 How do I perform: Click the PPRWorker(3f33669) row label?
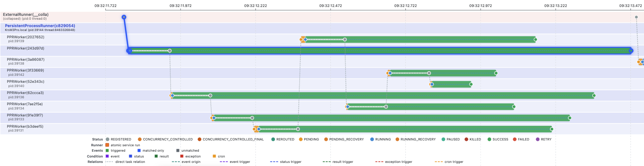(x=25, y=70)
